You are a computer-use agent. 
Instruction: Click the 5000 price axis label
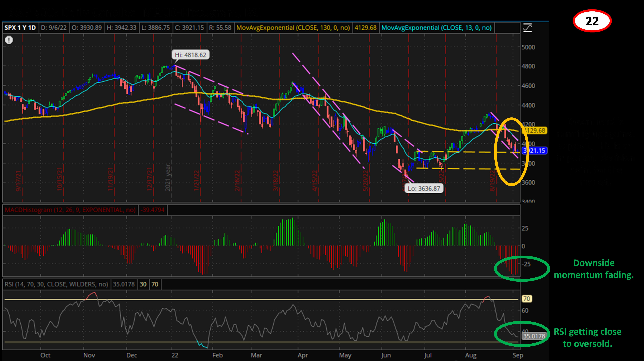point(528,47)
